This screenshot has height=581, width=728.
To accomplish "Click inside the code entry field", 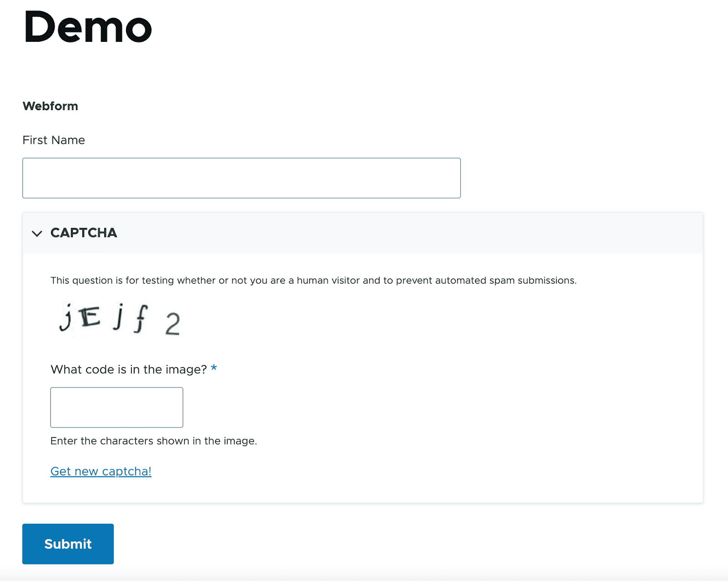I will point(116,407).
